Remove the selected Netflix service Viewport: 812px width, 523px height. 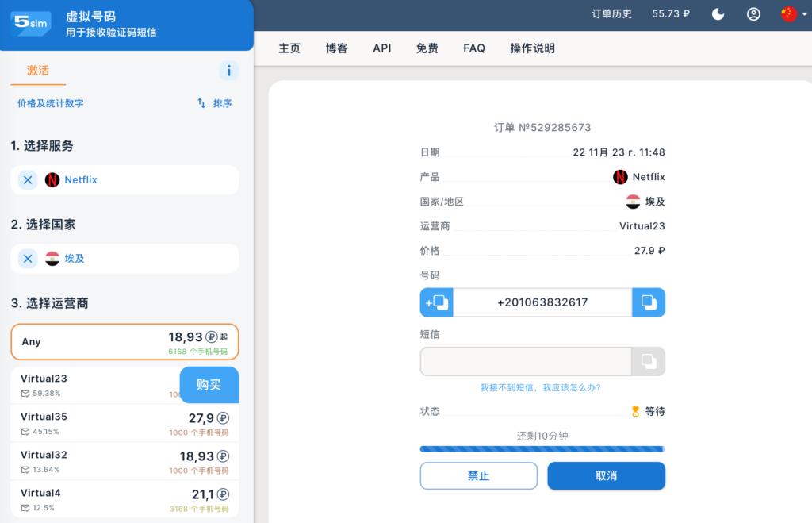coord(28,180)
